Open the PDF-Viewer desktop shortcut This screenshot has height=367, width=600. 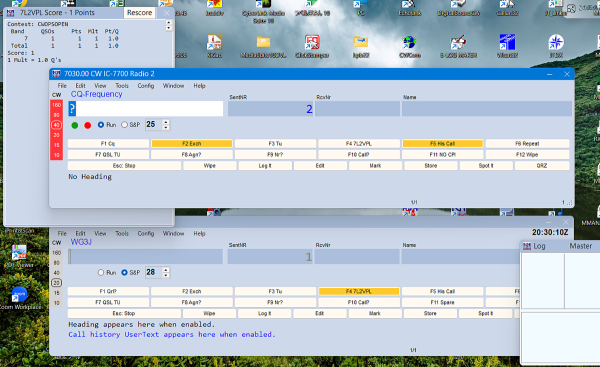pos(19,256)
